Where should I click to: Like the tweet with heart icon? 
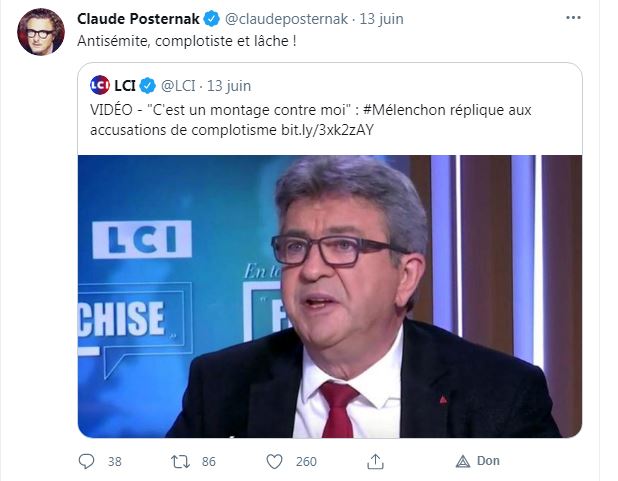point(274,461)
